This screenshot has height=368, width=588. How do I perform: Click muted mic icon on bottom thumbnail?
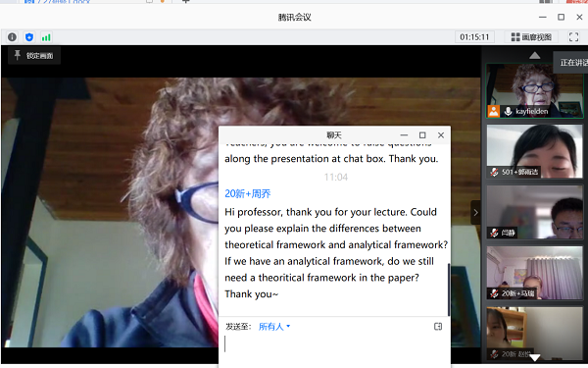click(x=494, y=354)
